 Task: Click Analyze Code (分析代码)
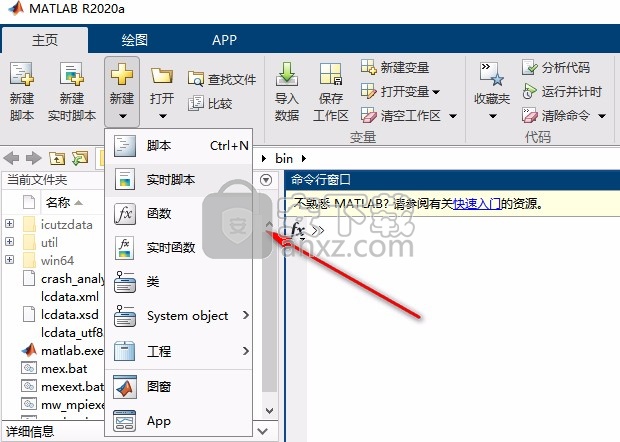point(556,67)
